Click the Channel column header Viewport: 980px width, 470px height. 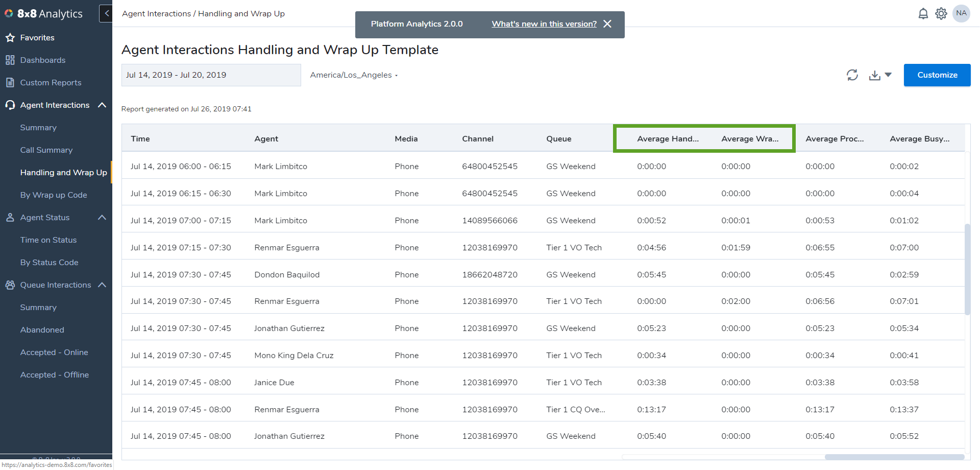pos(478,138)
